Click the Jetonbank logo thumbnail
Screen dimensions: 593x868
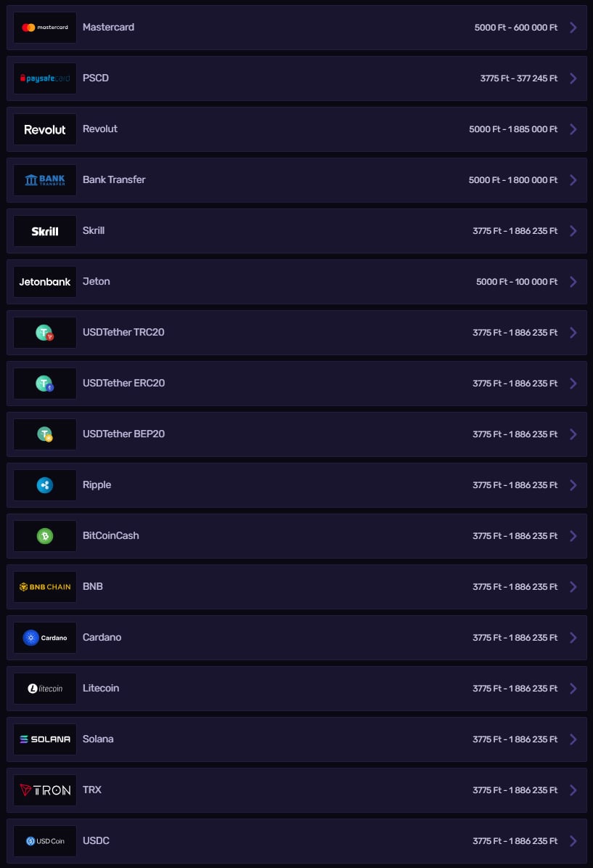[x=45, y=282]
